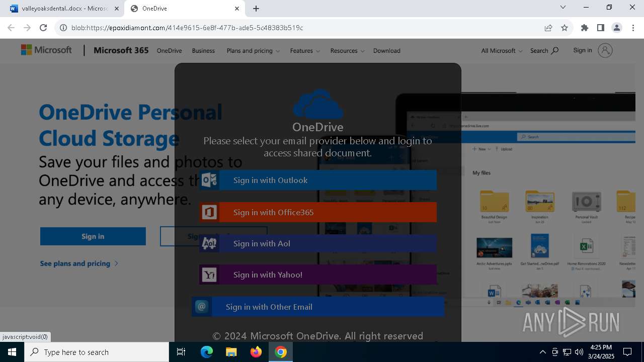
Task: Click Sign in link in header
Action: [x=583, y=50]
